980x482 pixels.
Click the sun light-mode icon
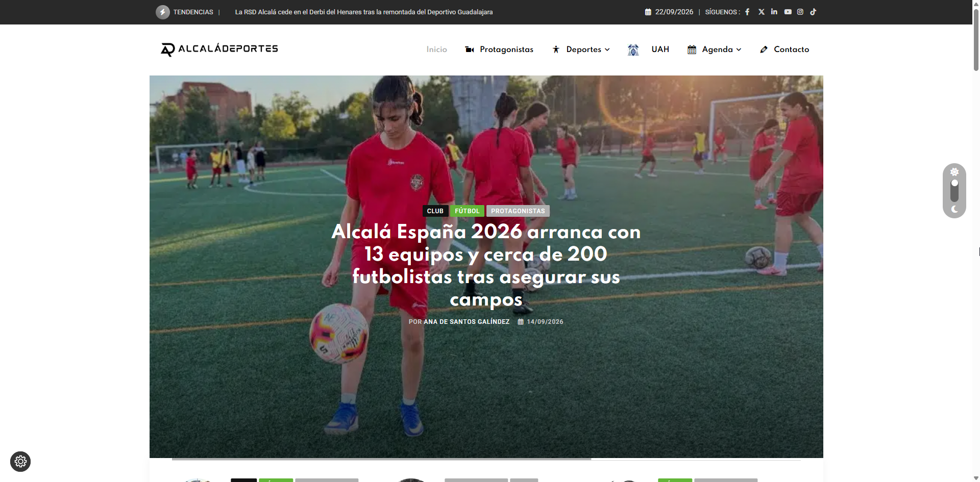pos(954,172)
